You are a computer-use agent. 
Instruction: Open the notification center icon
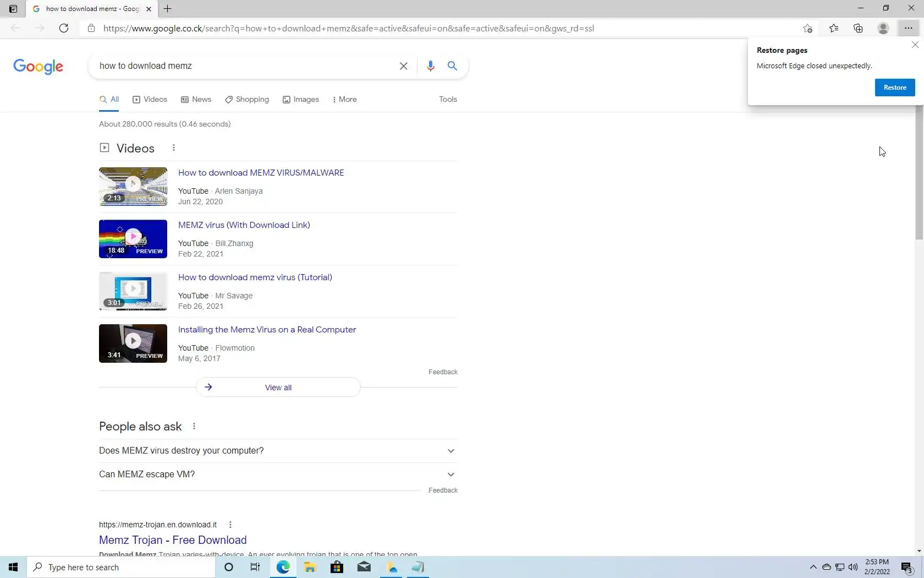[x=908, y=568]
